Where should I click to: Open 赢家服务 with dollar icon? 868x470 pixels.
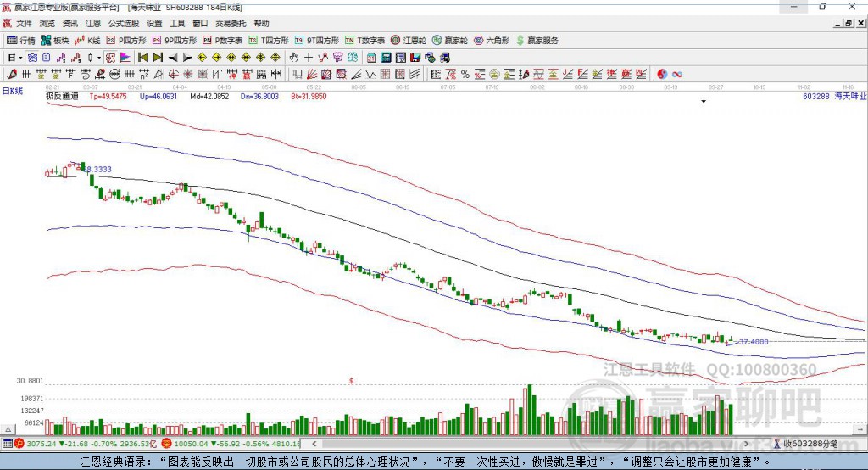click(x=537, y=41)
